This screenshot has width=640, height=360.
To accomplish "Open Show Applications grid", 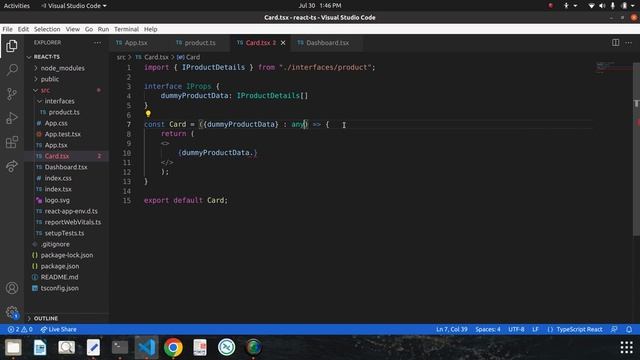I will (x=627, y=347).
